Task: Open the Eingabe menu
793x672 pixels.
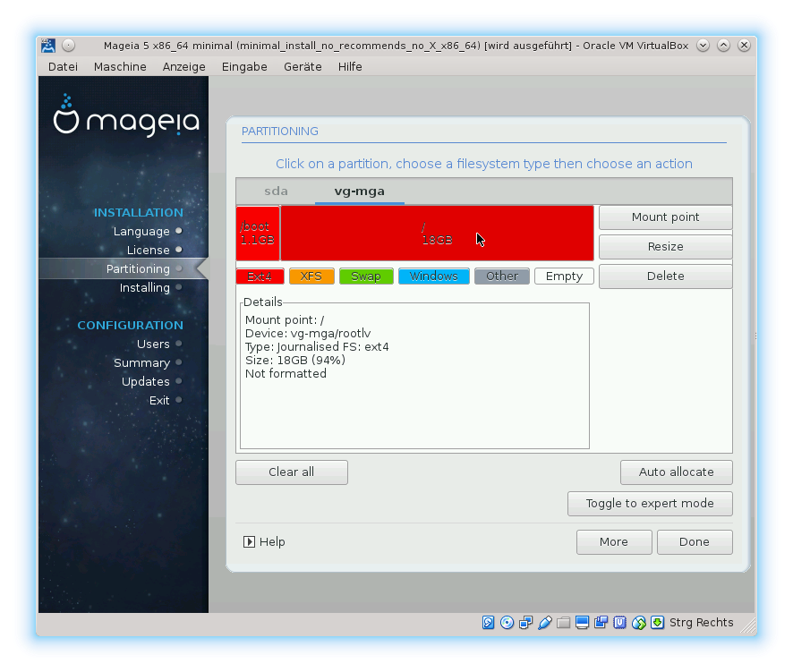Action: (244, 67)
